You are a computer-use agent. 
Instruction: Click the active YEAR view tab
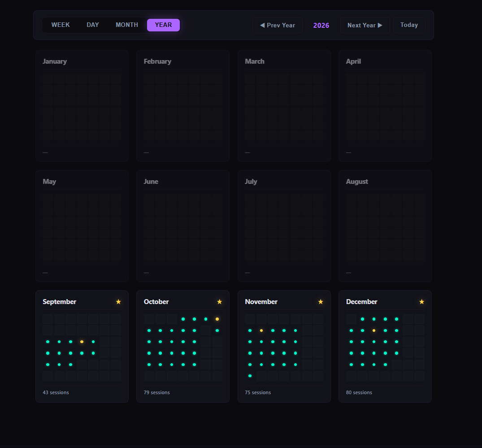coord(163,25)
